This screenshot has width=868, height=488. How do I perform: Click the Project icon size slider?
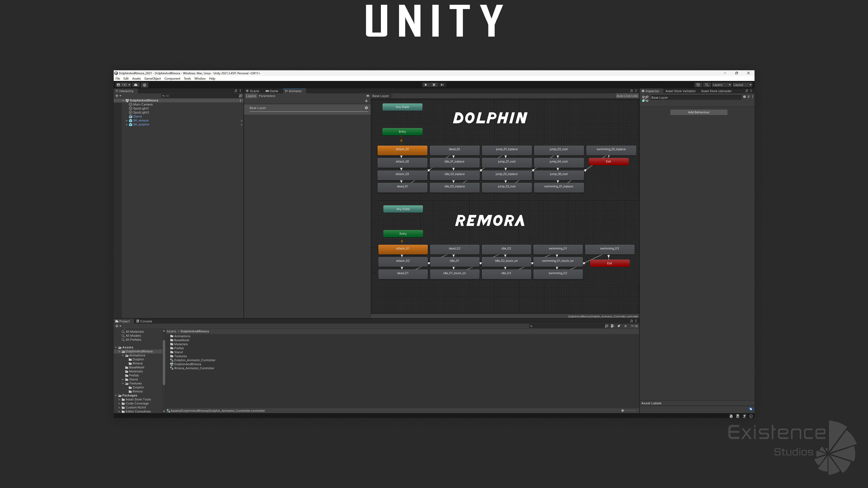pyautogui.click(x=623, y=411)
